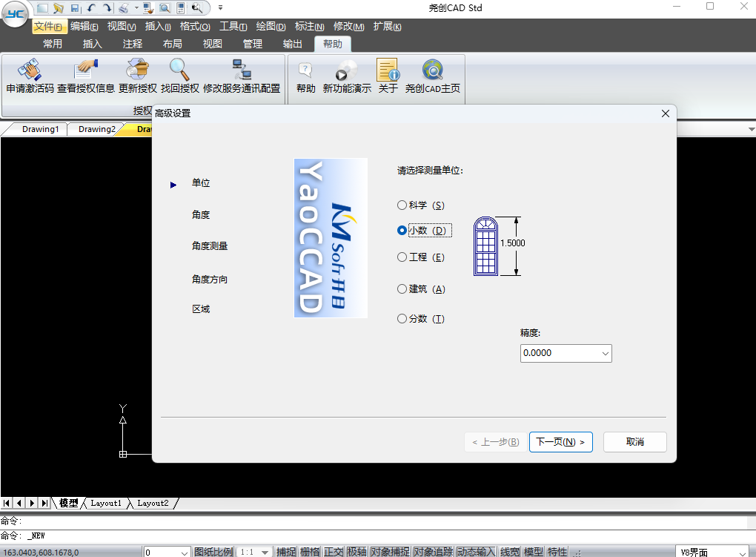The height and width of the screenshot is (557, 756).
Task: Select the 科学 (S) radio option
Action: tap(402, 205)
